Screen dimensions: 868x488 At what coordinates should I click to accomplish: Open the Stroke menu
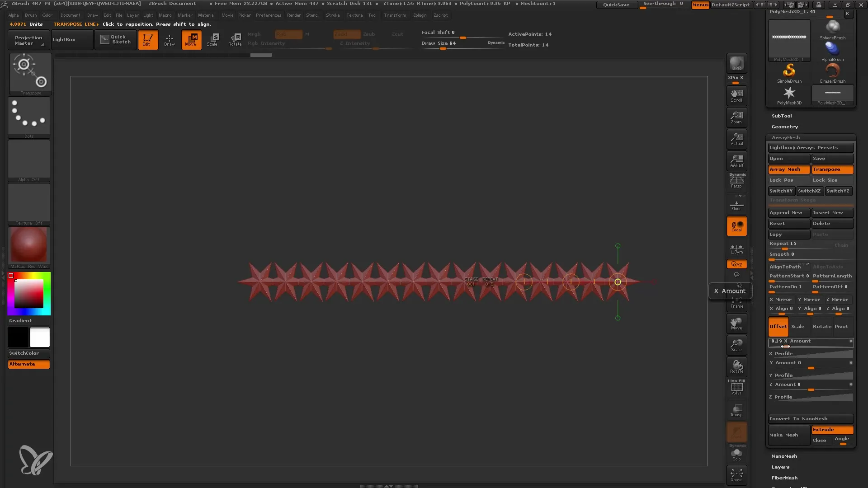332,15
